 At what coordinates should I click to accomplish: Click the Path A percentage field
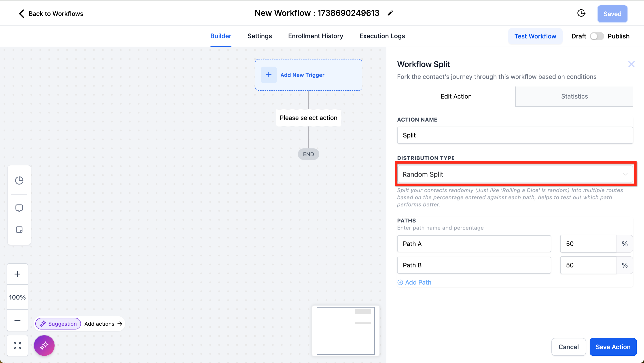588,244
